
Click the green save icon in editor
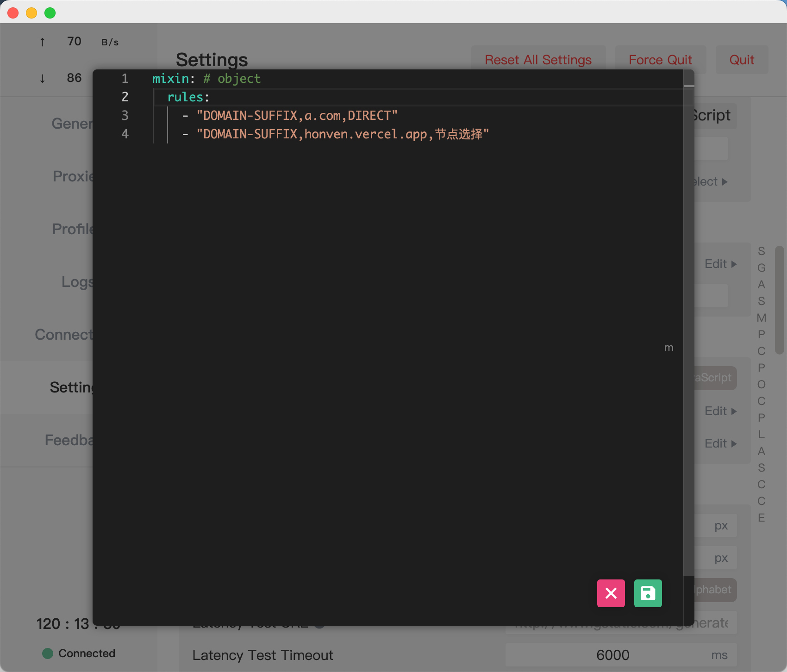pyautogui.click(x=648, y=593)
